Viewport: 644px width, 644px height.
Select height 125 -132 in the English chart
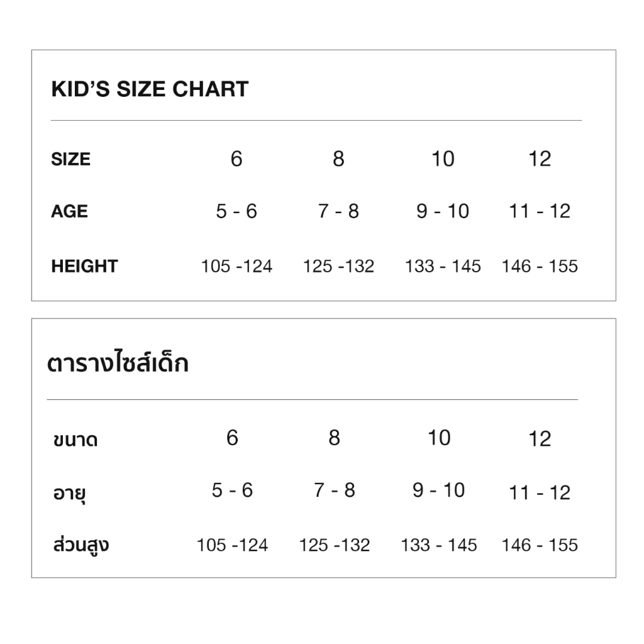tap(338, 267)
